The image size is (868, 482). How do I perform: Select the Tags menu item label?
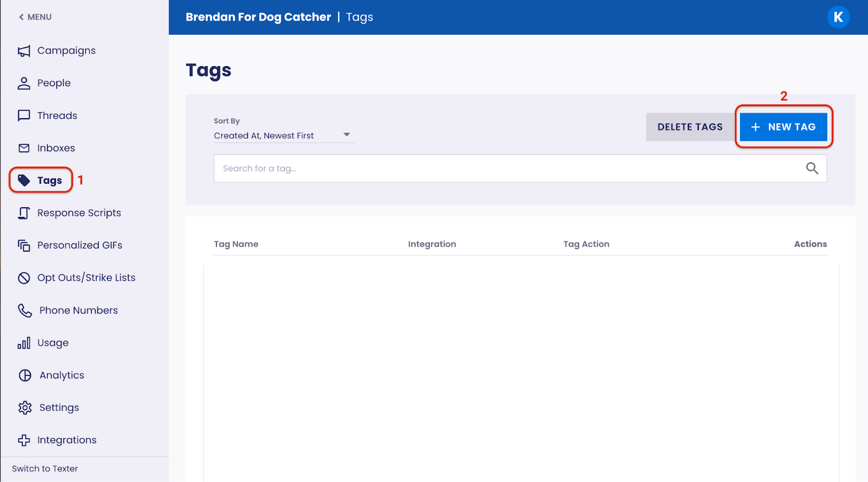coord(49,181)
